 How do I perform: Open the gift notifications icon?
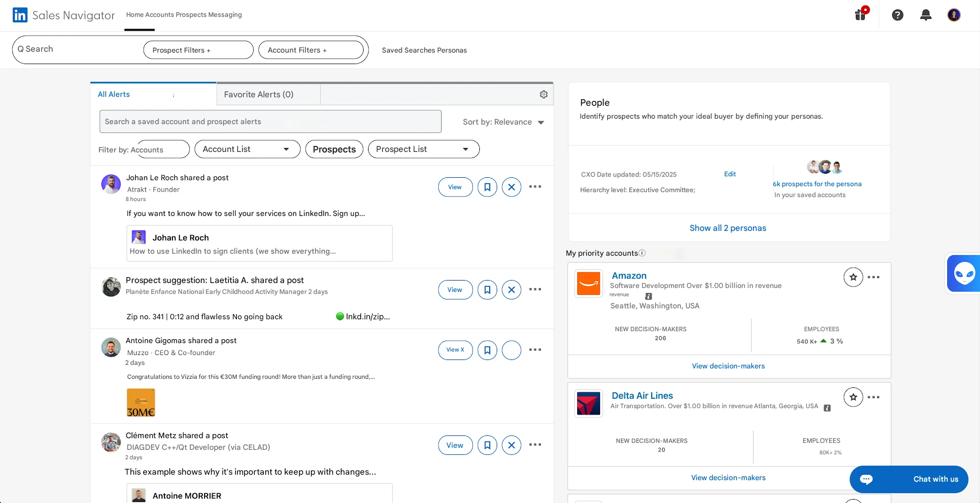pyautogui.click(x=861, y=14)
